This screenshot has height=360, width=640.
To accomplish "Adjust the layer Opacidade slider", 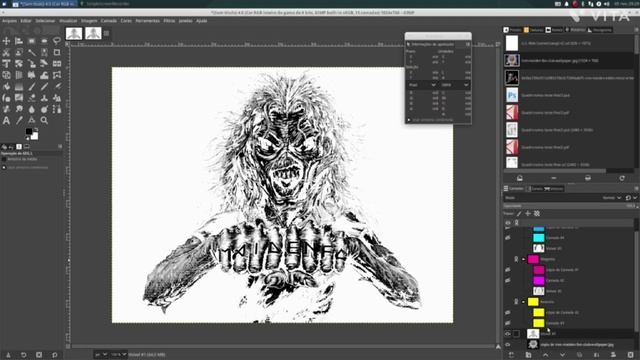I will coord(570,206).
